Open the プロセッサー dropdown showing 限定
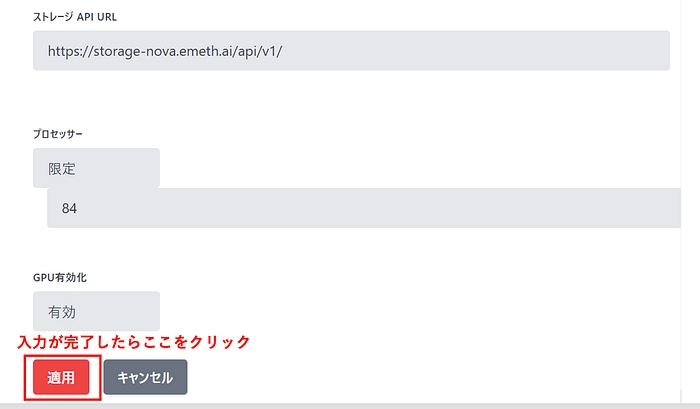The image size is (700, 409). [96, 169]
